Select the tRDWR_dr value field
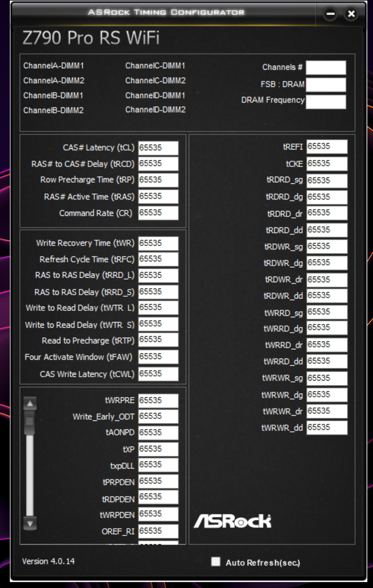Viewport: 373px width, 588px height. 327,280
